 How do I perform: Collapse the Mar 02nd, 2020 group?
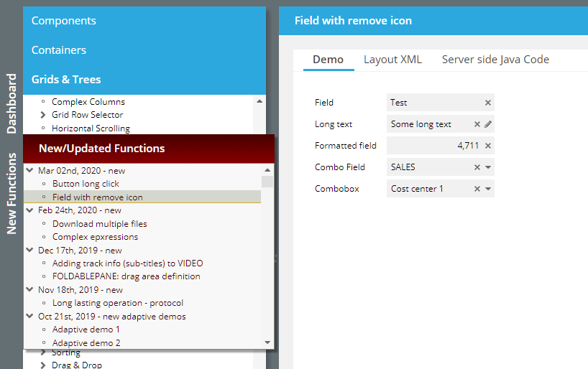29,171
